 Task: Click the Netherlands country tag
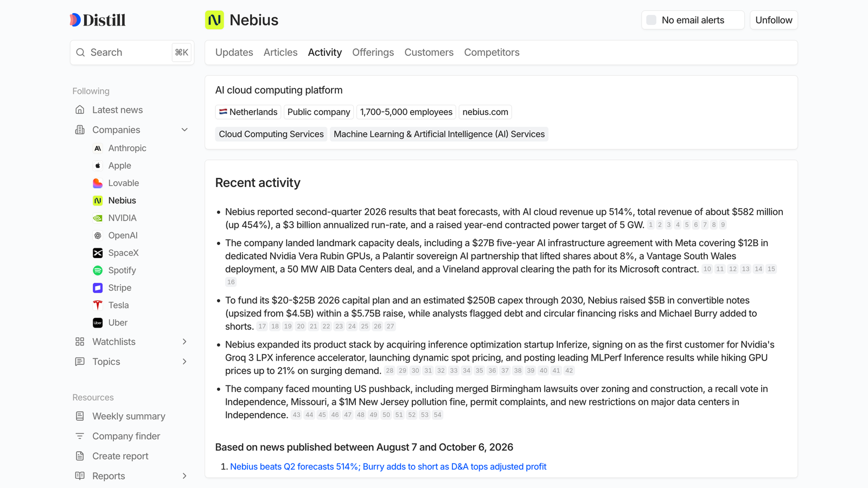(248, 112)
